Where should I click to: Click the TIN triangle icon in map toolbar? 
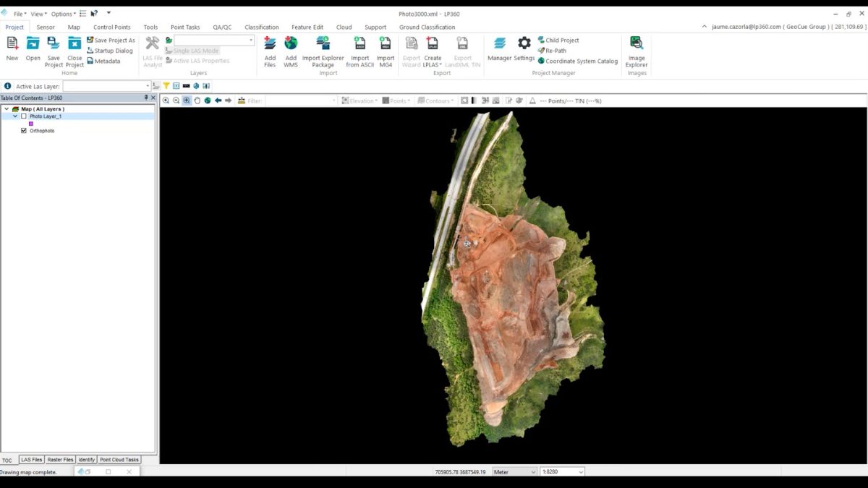[532, 100]
